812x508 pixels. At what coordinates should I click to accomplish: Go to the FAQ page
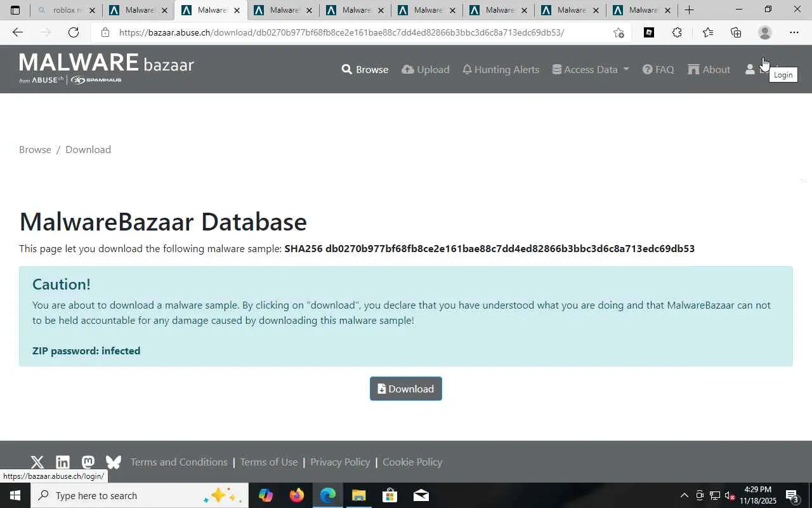tap(658, 69)
